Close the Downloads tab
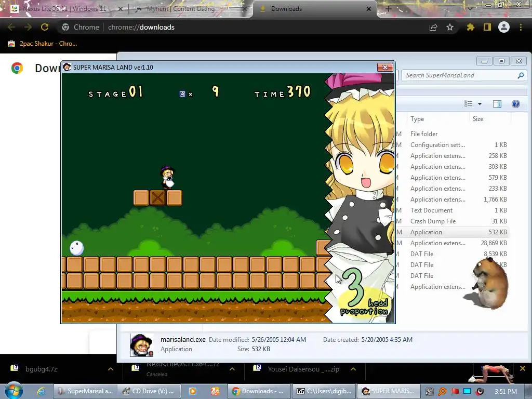 (369, 9)
